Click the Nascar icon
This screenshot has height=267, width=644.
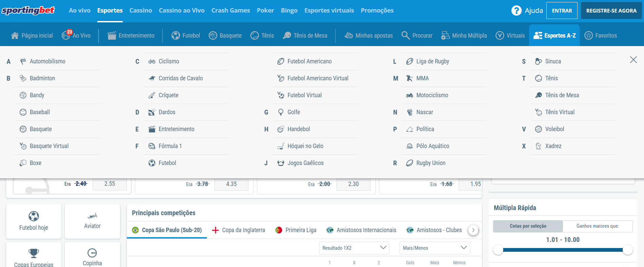(410, 112)
